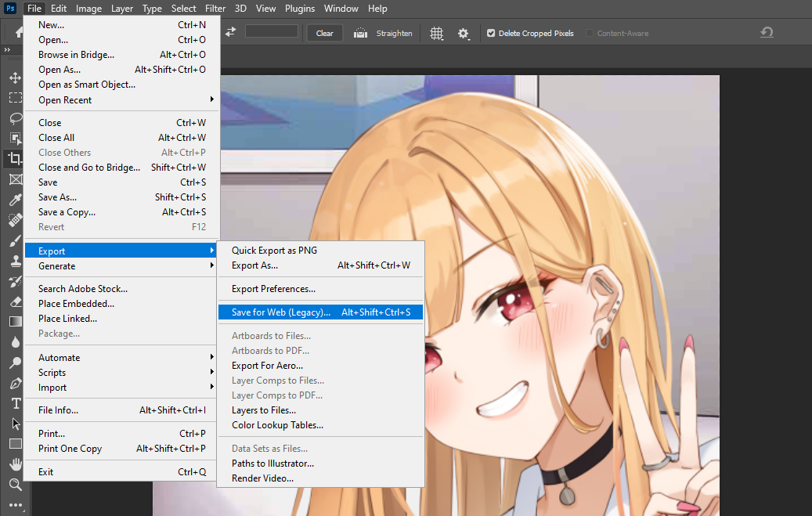The width and height of the screenshot is (812, 516).
Task: Select the Blur tool
Action: (15, 342)
